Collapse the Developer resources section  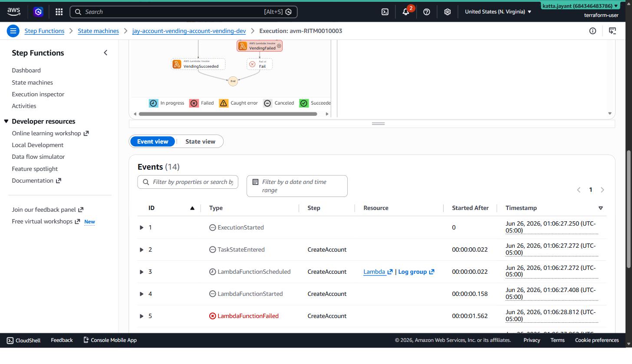point(6,121)
